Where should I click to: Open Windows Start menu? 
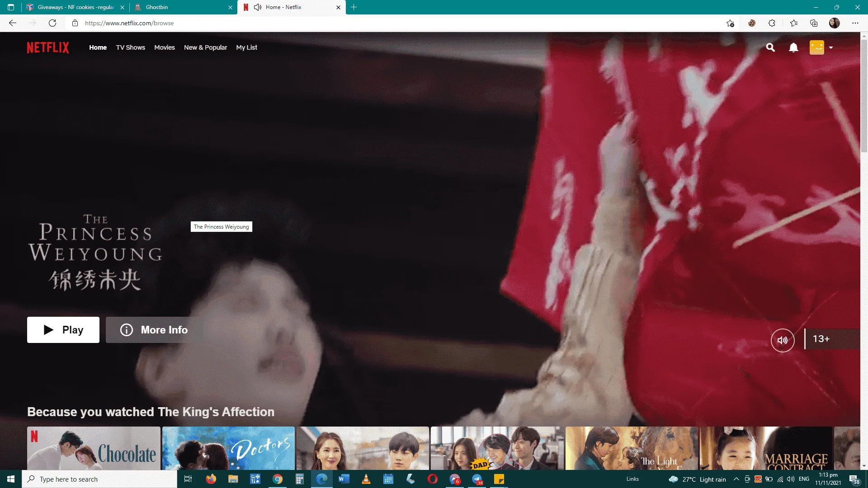[x=11, y=479]
